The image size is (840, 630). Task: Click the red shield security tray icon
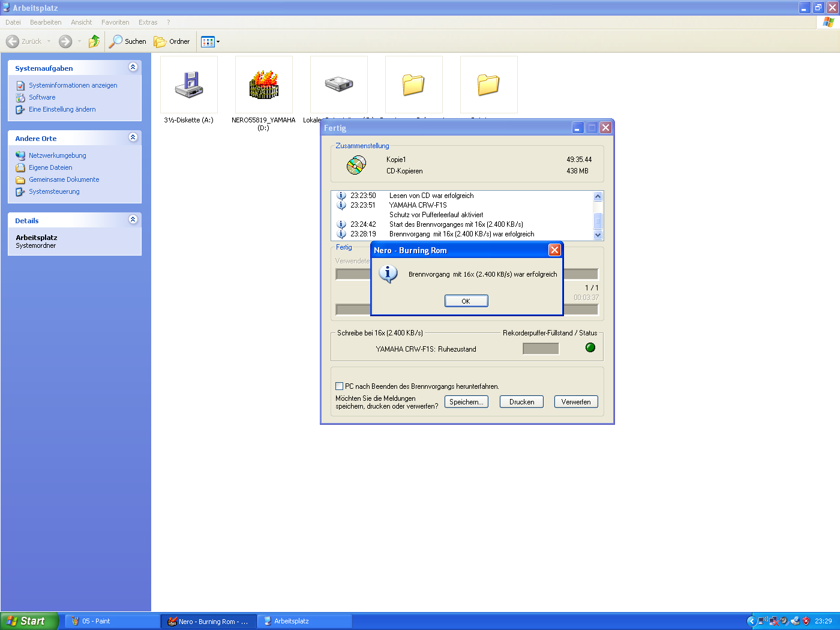[806, 621]
